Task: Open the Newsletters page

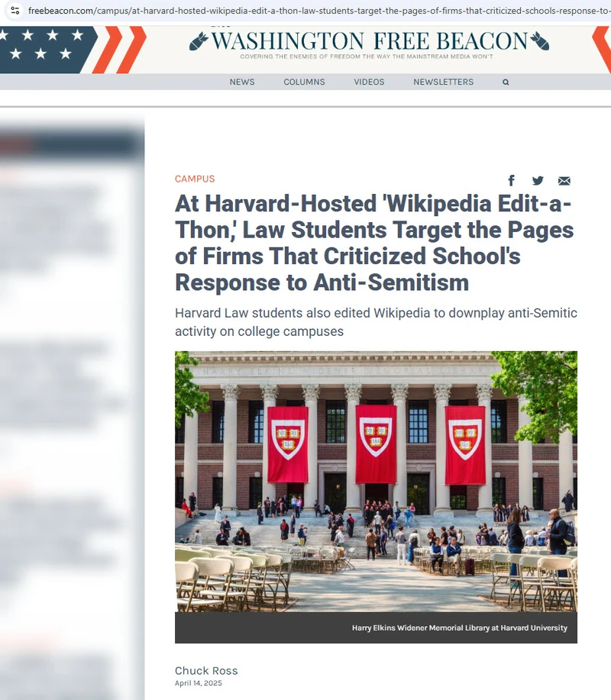Action: coord(443,82)
